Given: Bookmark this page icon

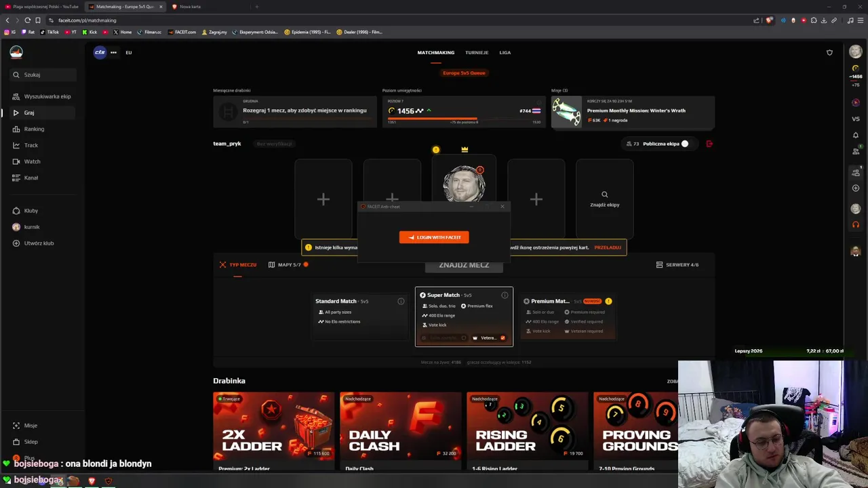Looking at the screenshot, I should point(38,20).
